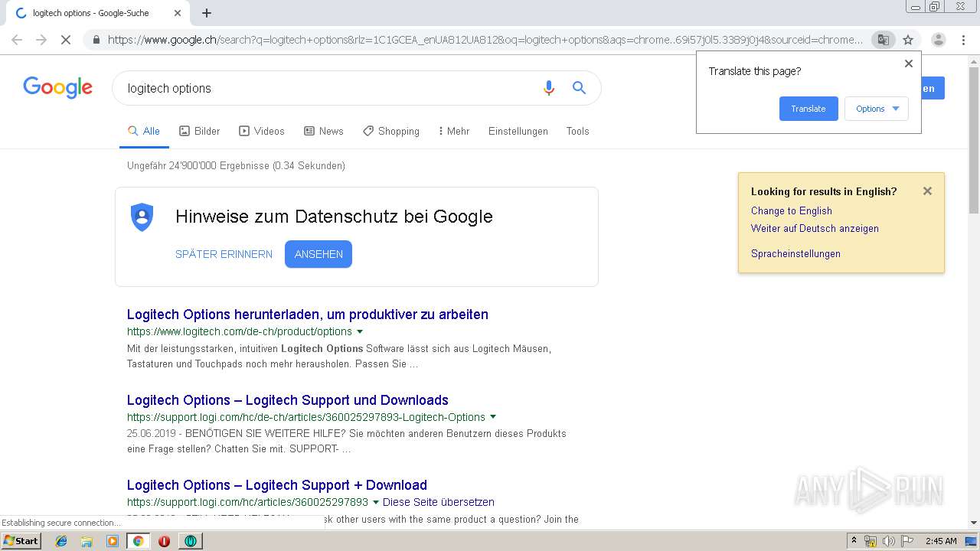This screenshot has width=980, height=551.
Task: Click the blue search magnifier icon
Action: (579, 88)
